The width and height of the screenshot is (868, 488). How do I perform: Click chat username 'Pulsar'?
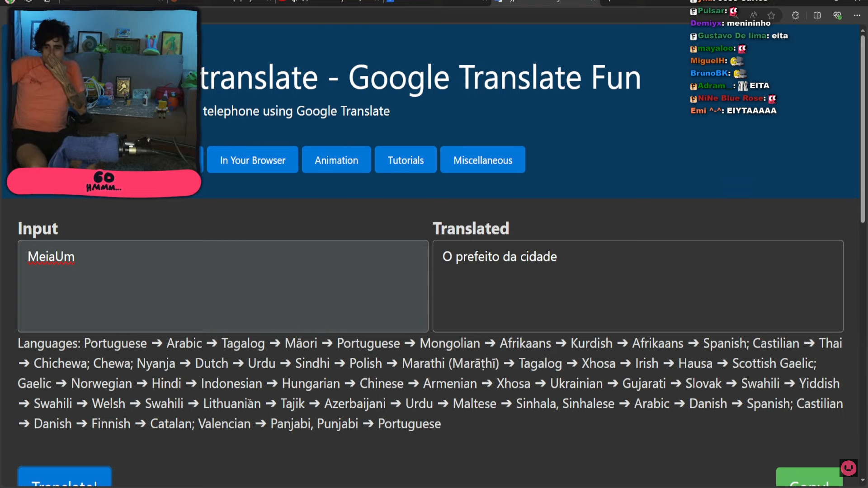click(712, 10)
